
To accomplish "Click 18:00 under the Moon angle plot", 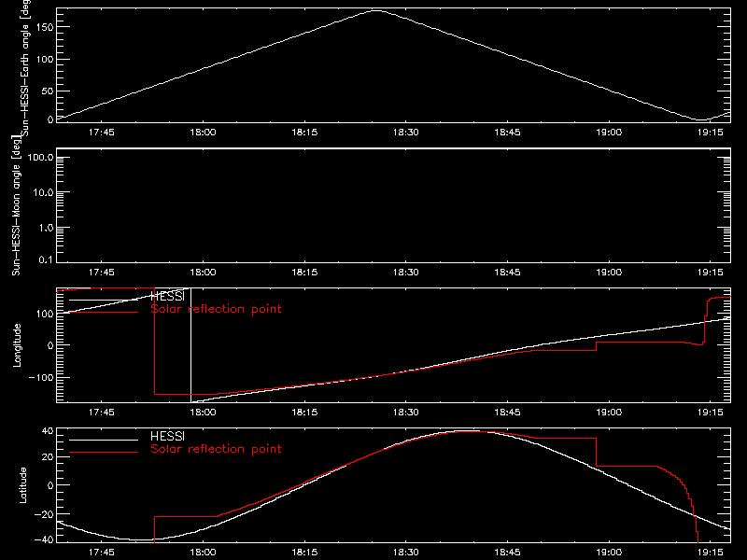I will click(x=203, y=273).
